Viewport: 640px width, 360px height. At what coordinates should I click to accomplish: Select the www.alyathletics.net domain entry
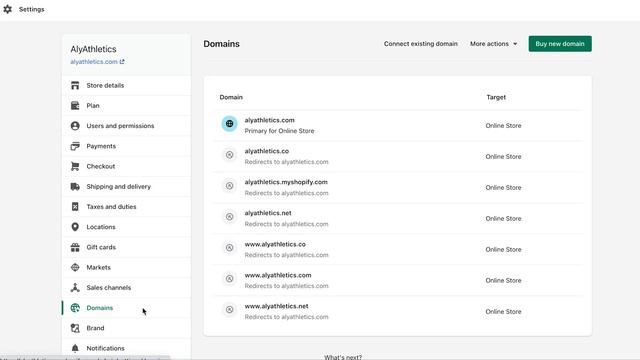coord(398,311)
